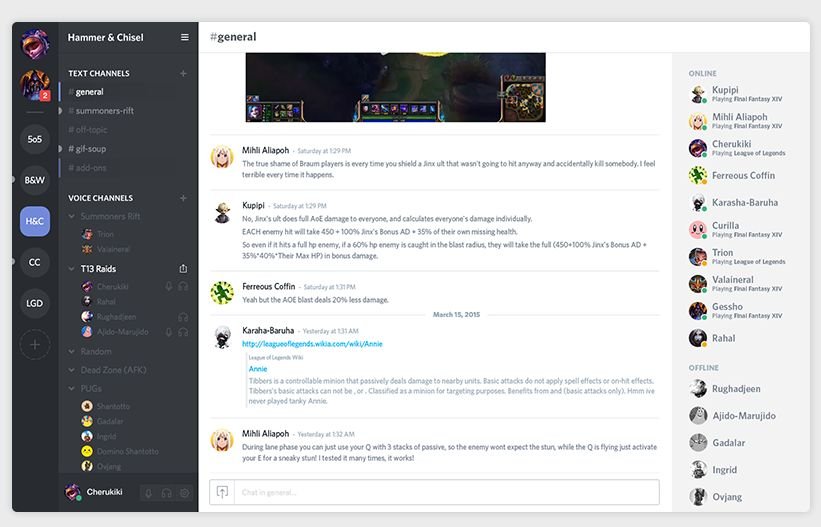Open server icon with red 2 badge
Viewport: 821px width, 527px height.
(35, 84)
